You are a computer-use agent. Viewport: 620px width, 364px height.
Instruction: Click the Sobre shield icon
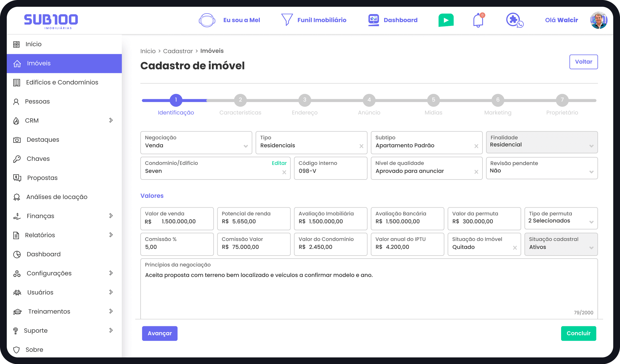(x=17, y=350)
